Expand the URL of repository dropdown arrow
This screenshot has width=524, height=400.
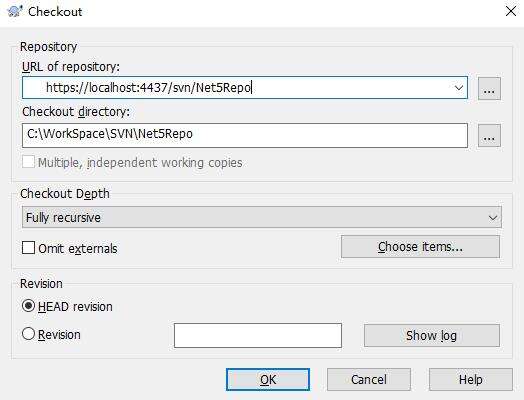pyautogui.click(x=459, y=88)
